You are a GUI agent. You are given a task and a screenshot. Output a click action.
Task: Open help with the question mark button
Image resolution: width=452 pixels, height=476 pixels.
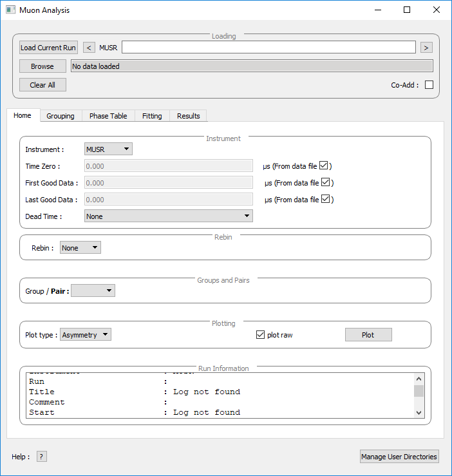42,457
